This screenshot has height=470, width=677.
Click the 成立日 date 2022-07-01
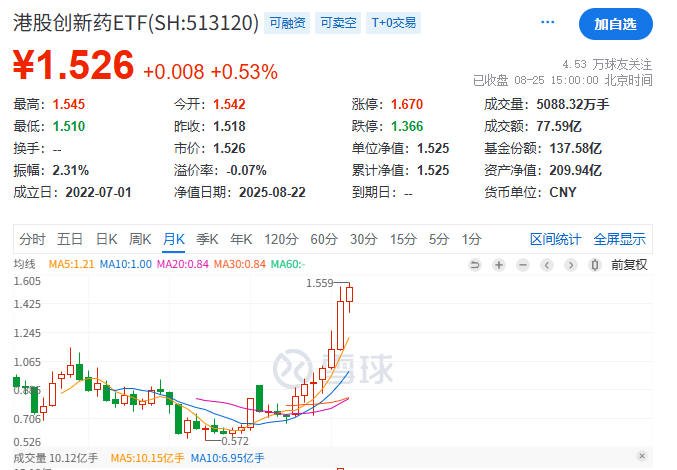[x=98, y=192]
